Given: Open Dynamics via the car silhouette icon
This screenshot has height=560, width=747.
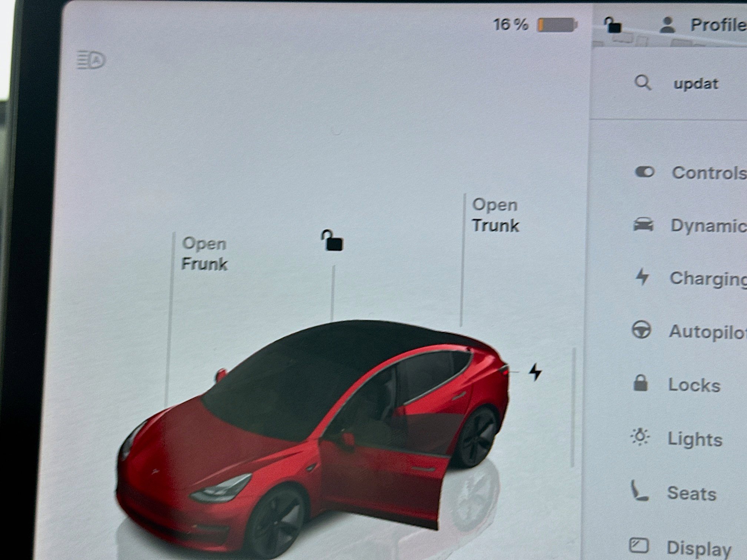Looking at the screenshot, I should 643,224.
